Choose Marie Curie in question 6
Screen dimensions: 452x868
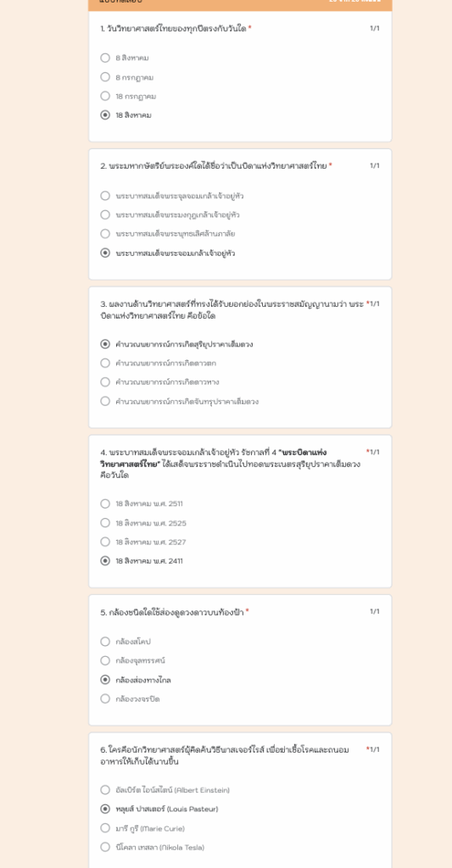pos(105,828)
